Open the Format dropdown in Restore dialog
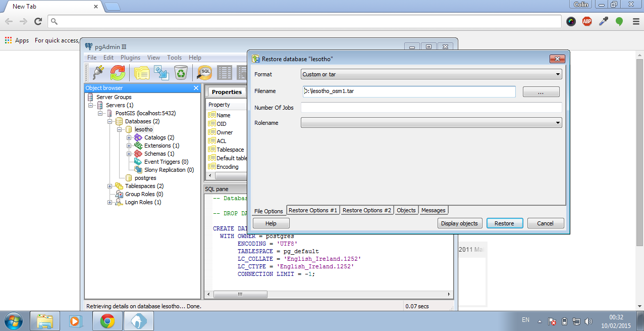 click(431, 74)
